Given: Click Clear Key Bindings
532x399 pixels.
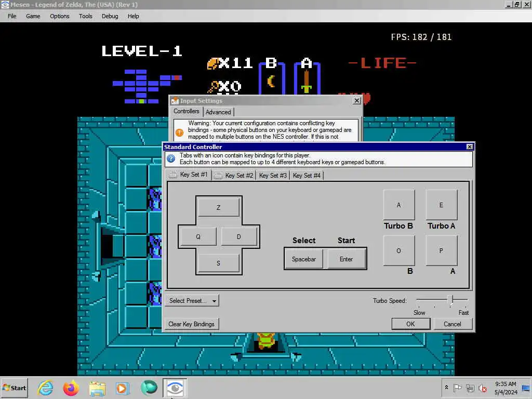Looking at the screenshot, I should [192, 324].
